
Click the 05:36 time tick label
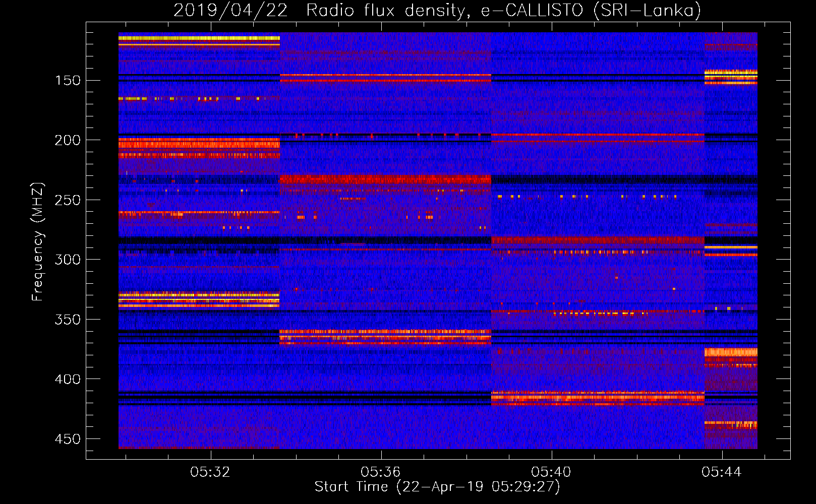coord(381,472)
